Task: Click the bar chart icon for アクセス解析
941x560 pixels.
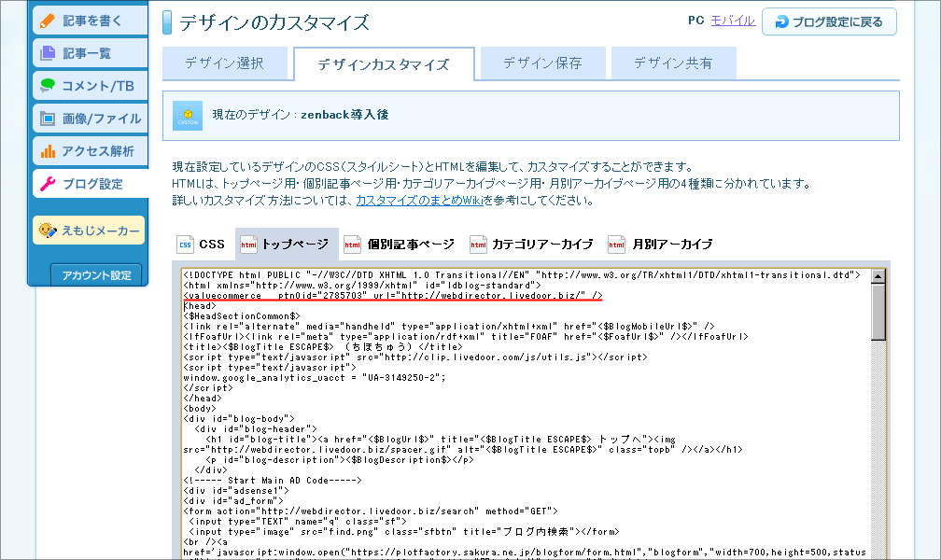Action: pos(48,151)
